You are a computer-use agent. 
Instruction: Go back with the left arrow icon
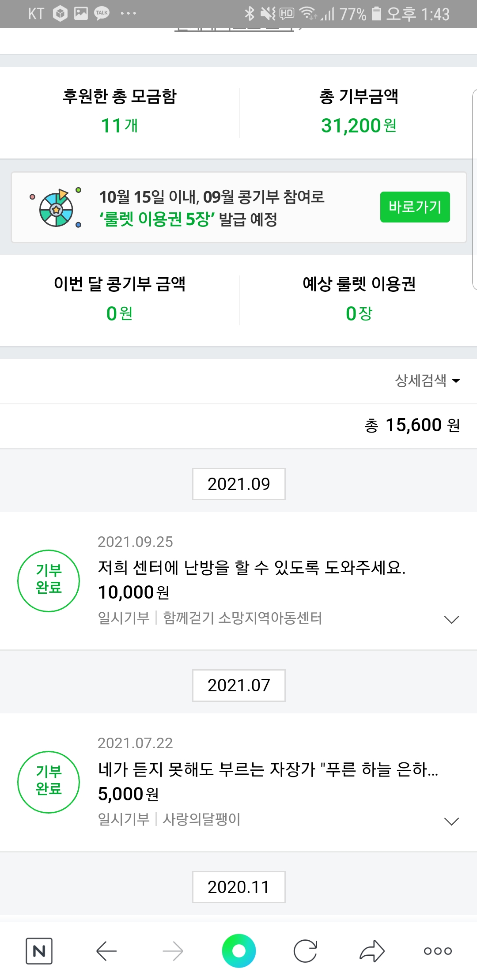pyautogui.click(x=106, y=951)
